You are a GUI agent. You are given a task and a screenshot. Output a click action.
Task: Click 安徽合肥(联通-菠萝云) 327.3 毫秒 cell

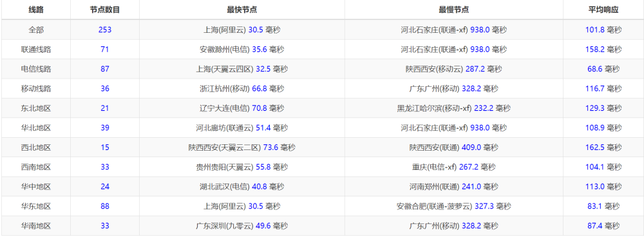(454, 206)
